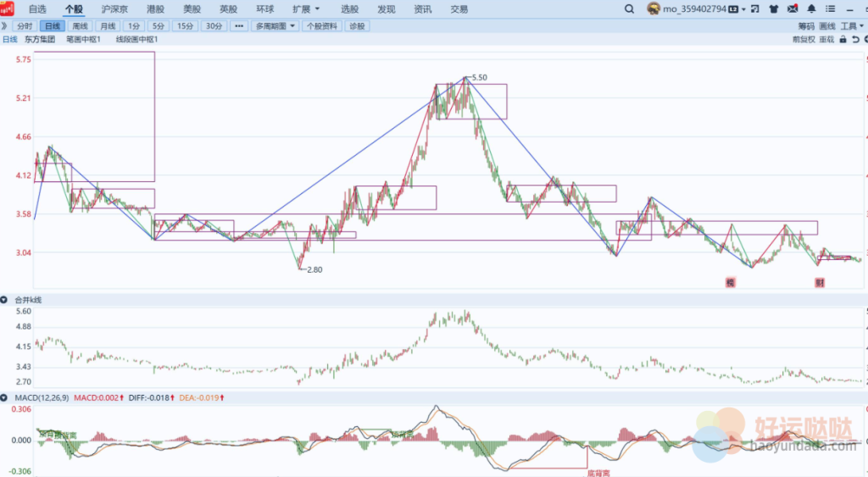Select the 日线 daily period
868x477 pixels.
click(x=53, y=26)
